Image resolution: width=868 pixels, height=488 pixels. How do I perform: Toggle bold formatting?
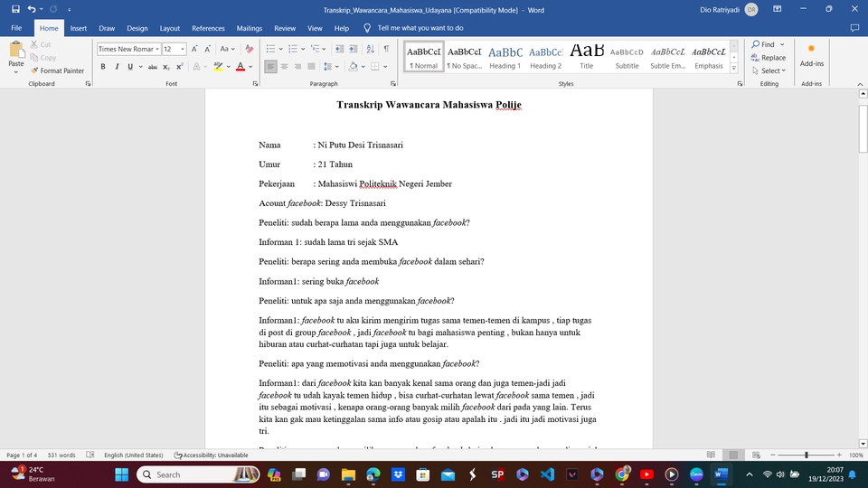tap(103, 67)
